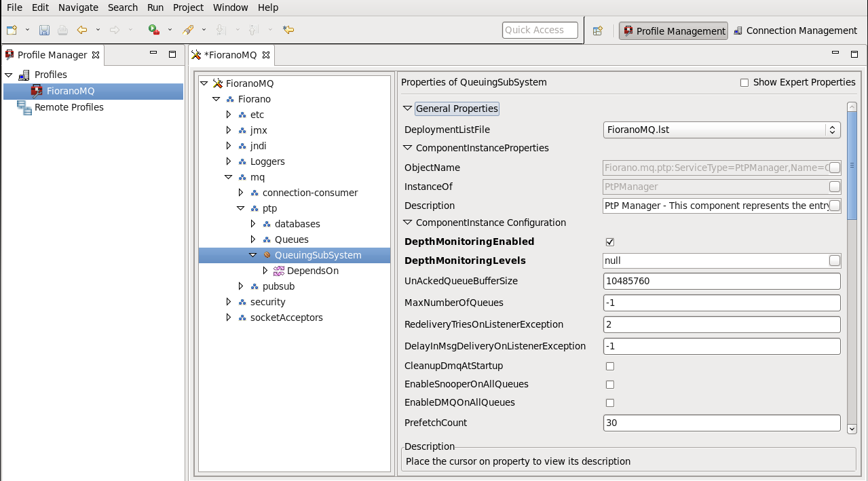Expand the etc tree node
Screen dimensions: 868x481
(229, 115)
